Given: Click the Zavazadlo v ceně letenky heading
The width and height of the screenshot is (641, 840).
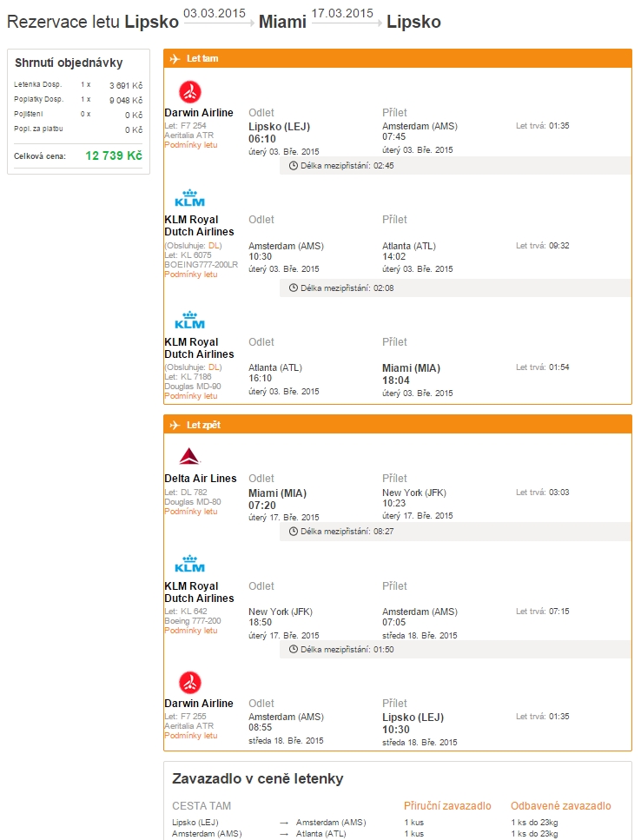Looking at the screenshot, I should (x=258, y=779).
